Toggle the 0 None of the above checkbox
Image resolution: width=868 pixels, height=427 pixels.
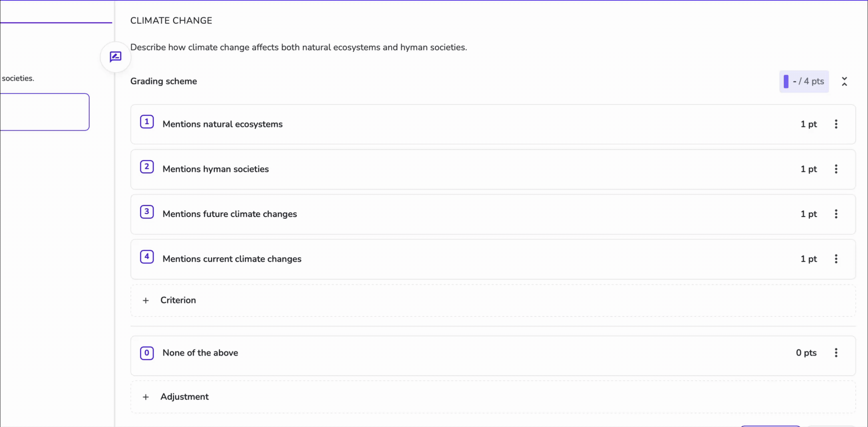(147, 353)
